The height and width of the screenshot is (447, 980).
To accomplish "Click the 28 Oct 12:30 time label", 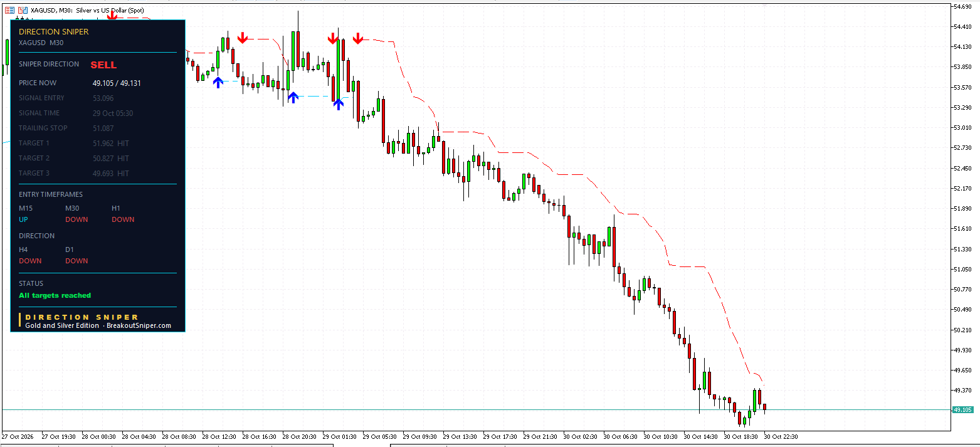I will (x=219, y=436).
